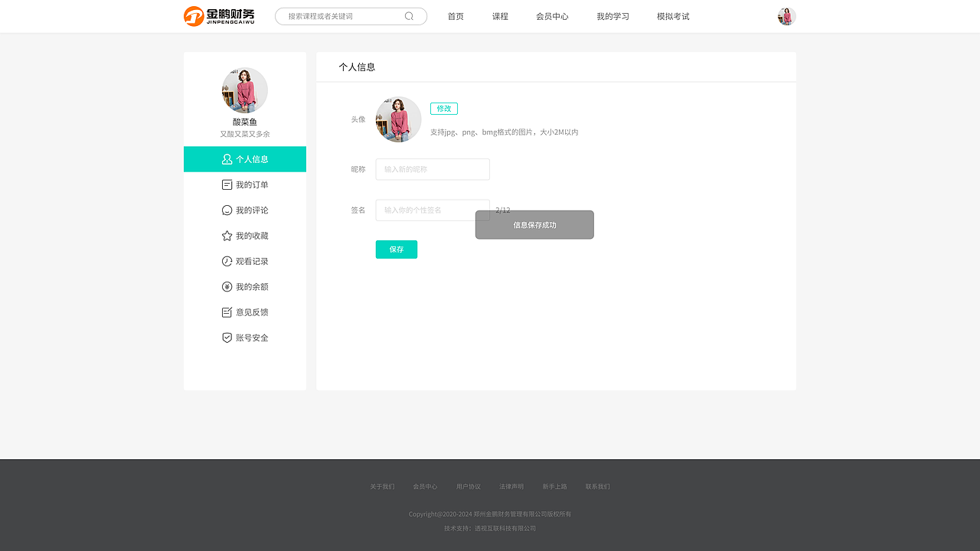Open 联系我们 footer link
The image size is (980, 551).
pyautogui.click(x=598, y=487)
